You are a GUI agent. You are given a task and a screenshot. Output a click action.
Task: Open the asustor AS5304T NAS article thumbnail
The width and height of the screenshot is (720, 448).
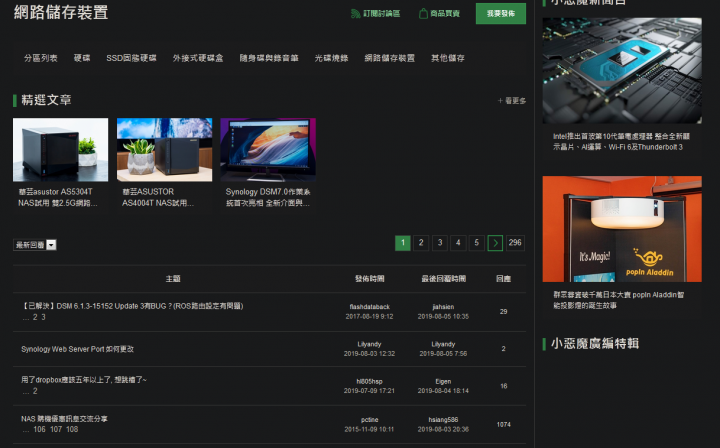tap(61, 150)
